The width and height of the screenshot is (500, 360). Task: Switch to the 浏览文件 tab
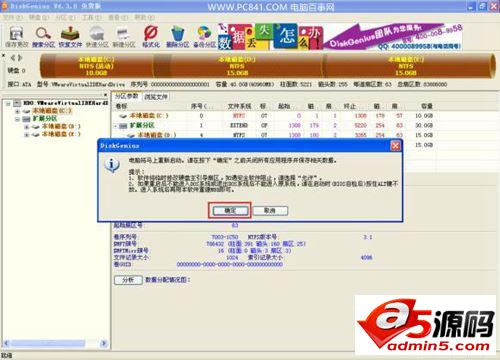pyautogui.click(x=156, y=97)
